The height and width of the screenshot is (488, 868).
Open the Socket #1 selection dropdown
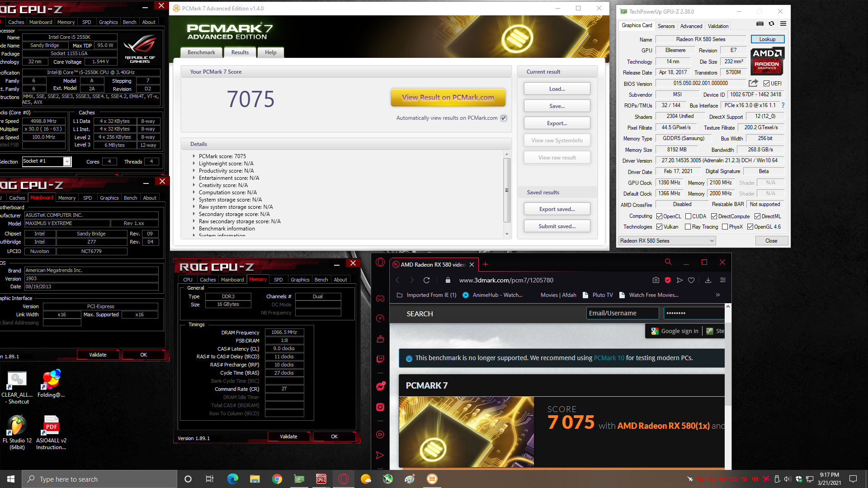coord(47,161)
